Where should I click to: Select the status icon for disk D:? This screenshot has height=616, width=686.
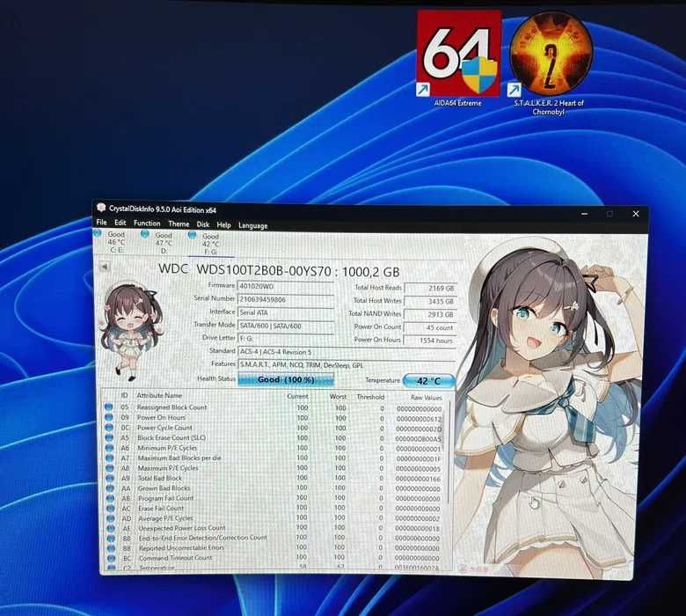pos(145,234)
